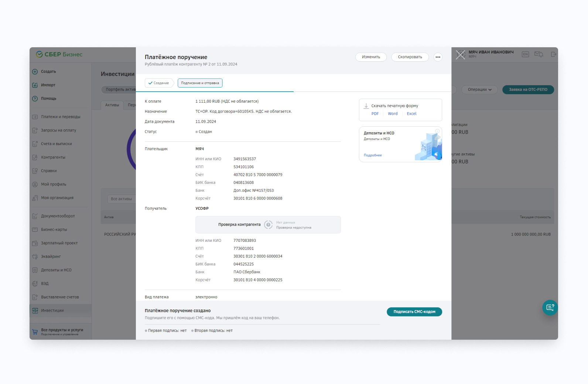Click the info icon on Депозиты и НСО card

click(x=437, y=131)
